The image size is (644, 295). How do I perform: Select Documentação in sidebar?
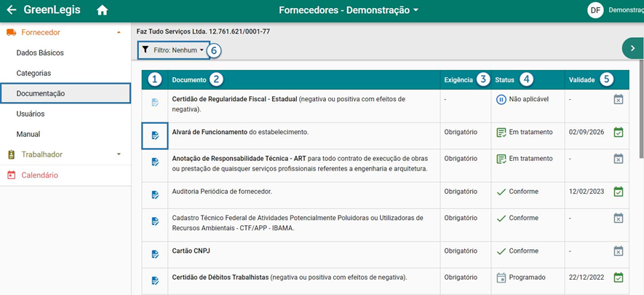65,93
